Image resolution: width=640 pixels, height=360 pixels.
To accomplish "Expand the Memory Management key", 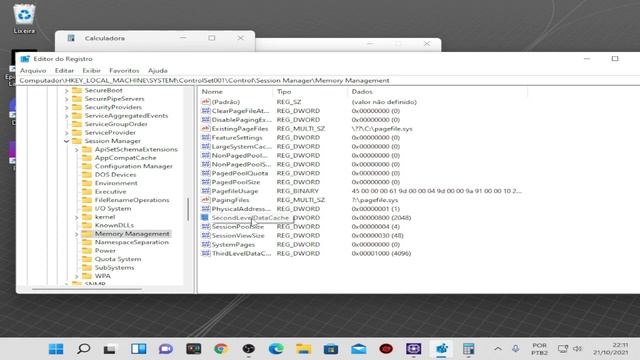I will (77, 234).
